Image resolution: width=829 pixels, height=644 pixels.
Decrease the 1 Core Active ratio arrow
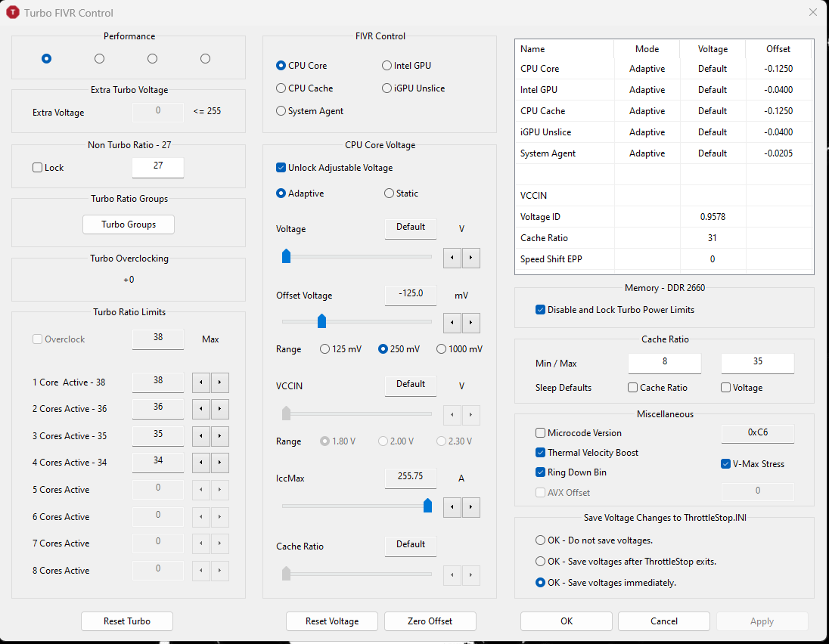pos(201,382)
